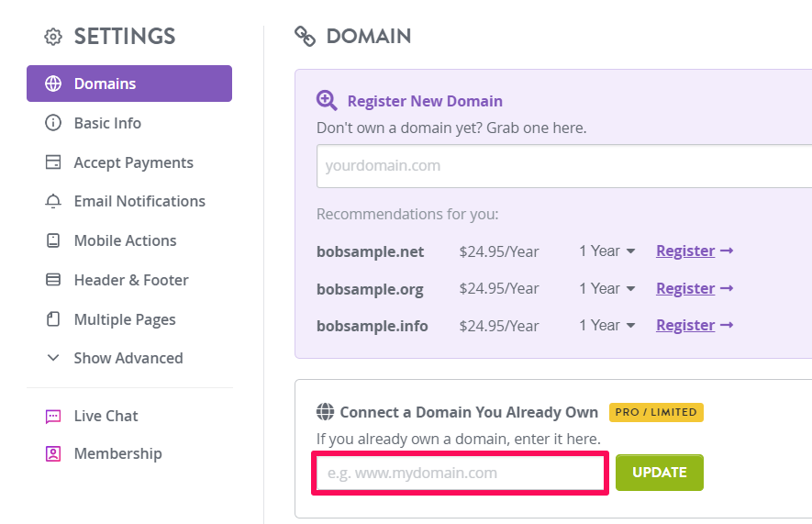Open the 1 Year dropdown for bobsample.org
The width and height of the screenshot is (812, 524).
(x=606, y=288)
